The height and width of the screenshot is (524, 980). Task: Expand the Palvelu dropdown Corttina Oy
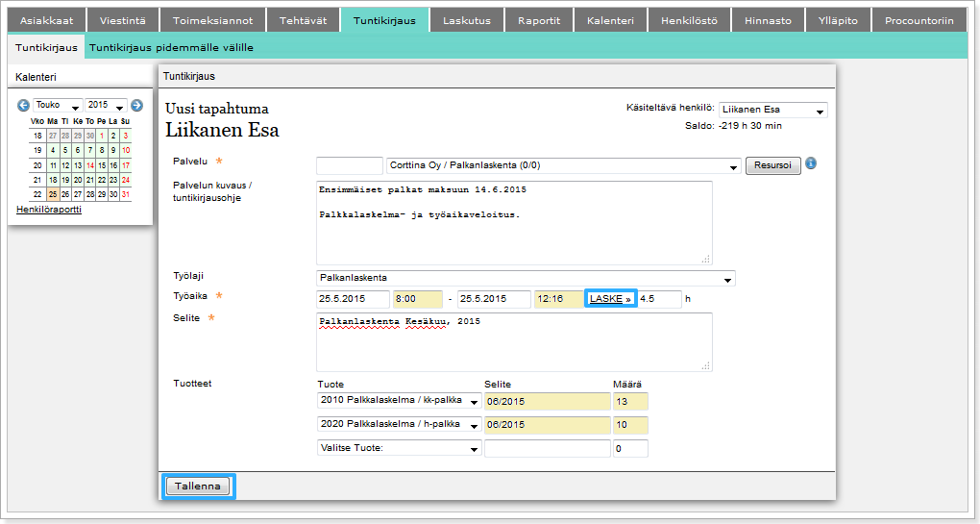[x=564, y=165]
